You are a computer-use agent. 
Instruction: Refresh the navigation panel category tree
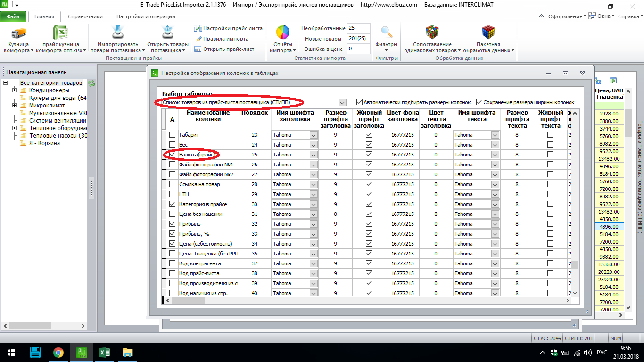pyautogui.click(x=91, y=83)
